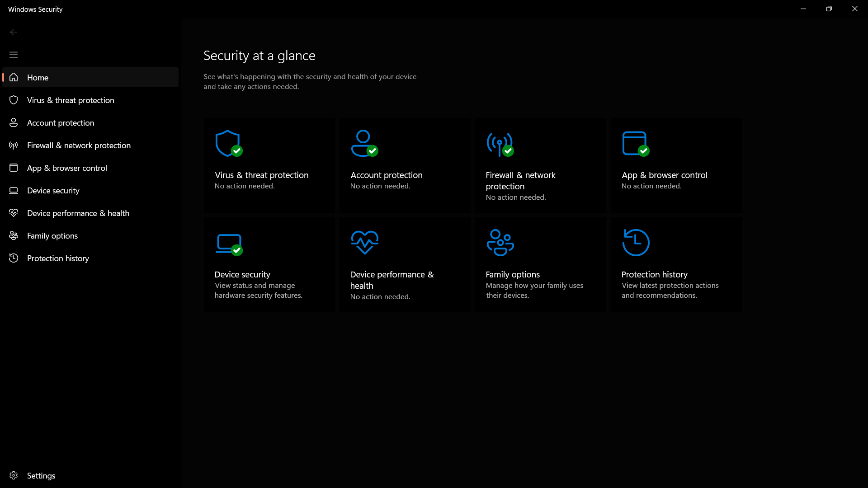Image resolution: width=868 pixels, height=488 pixels.
Task: Click the Firewall & network protection tile
Action: click(x=540, y=165)
